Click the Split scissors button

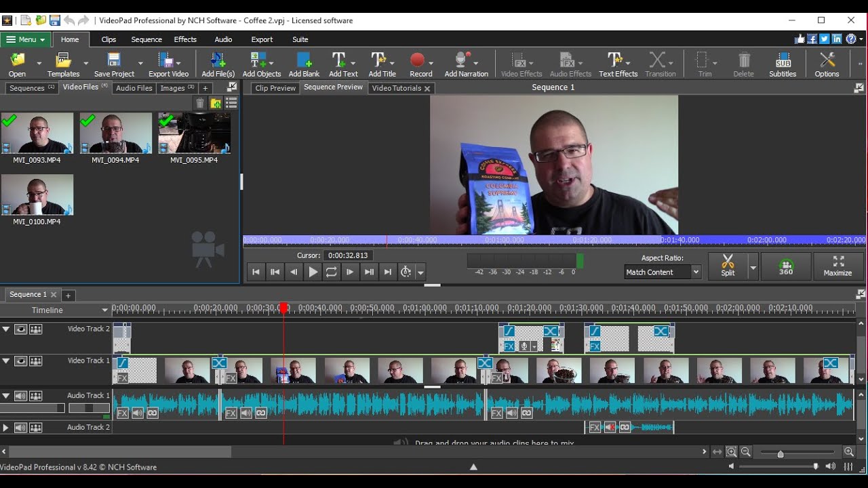click(x=728, y=266)
